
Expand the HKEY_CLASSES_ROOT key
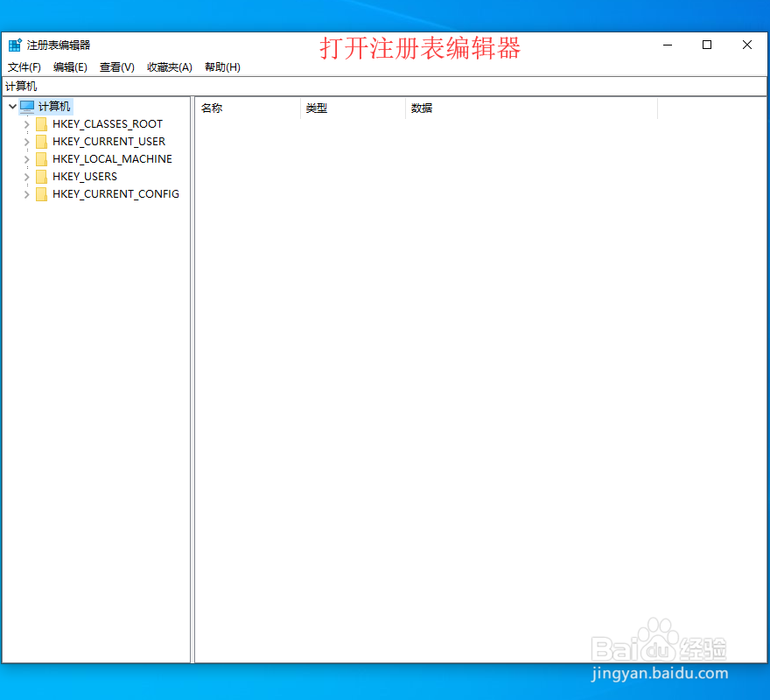[27, 124]
